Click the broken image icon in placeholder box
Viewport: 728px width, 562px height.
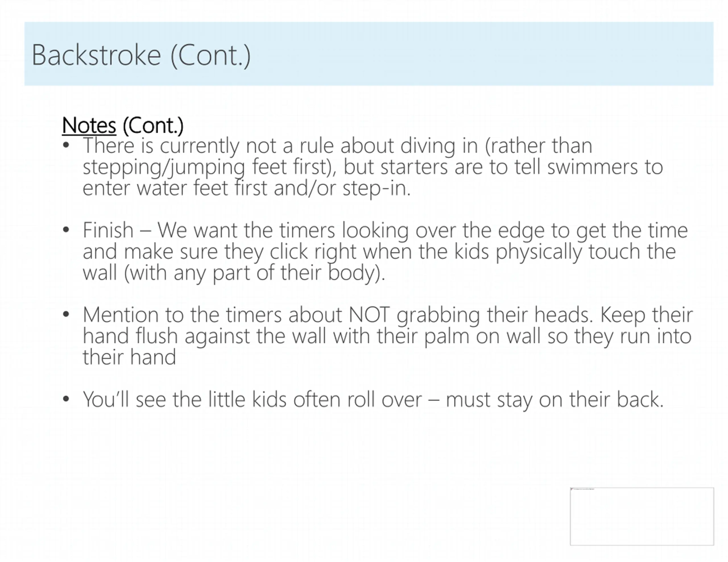572,489
